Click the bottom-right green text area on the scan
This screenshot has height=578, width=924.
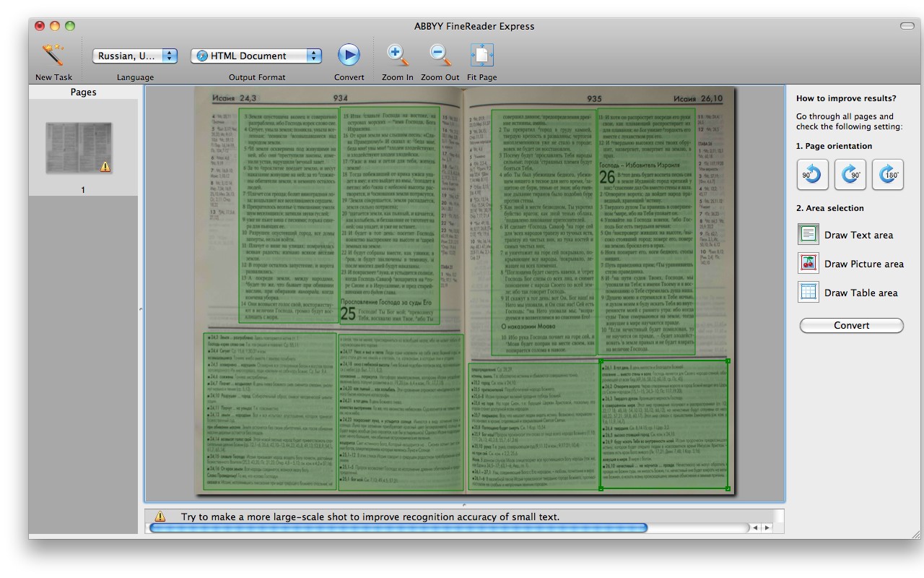point(663,425)
